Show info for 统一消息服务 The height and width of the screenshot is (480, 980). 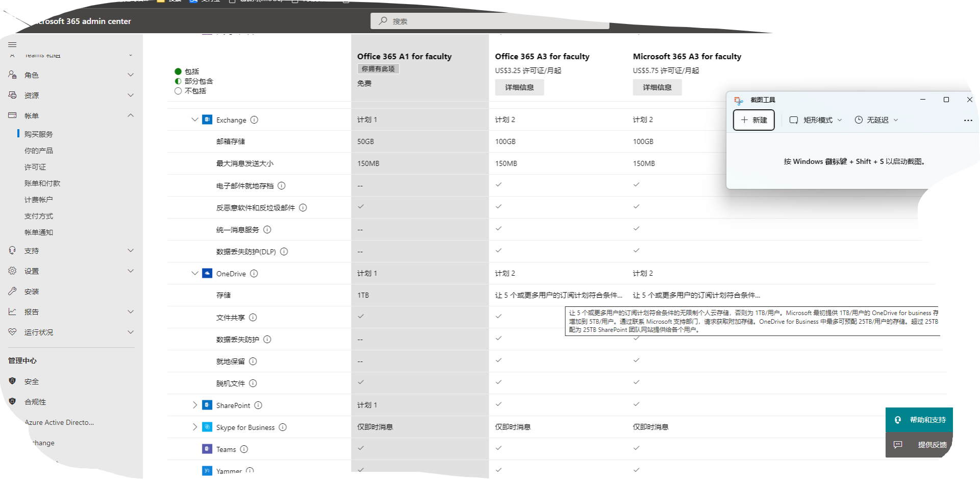(x=267, y=230)
